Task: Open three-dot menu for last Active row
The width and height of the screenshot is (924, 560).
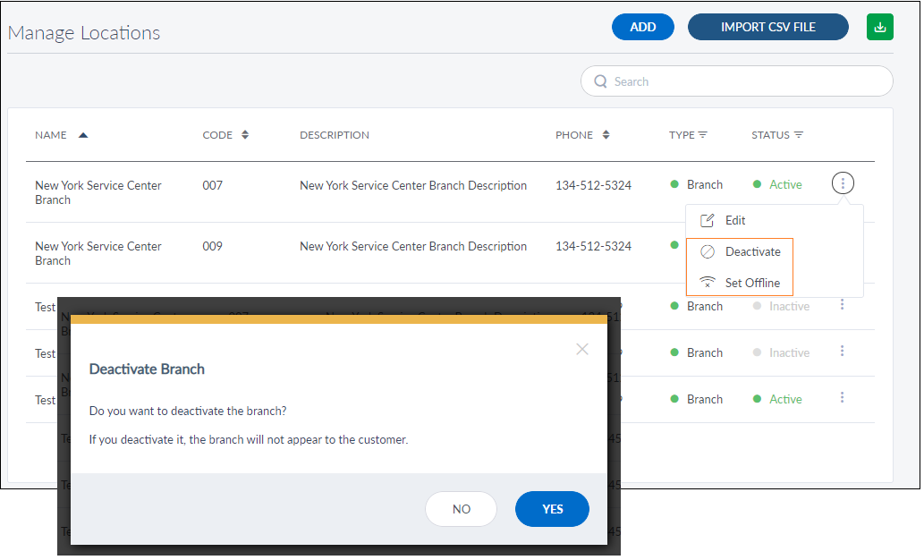Action: point(843,398)
